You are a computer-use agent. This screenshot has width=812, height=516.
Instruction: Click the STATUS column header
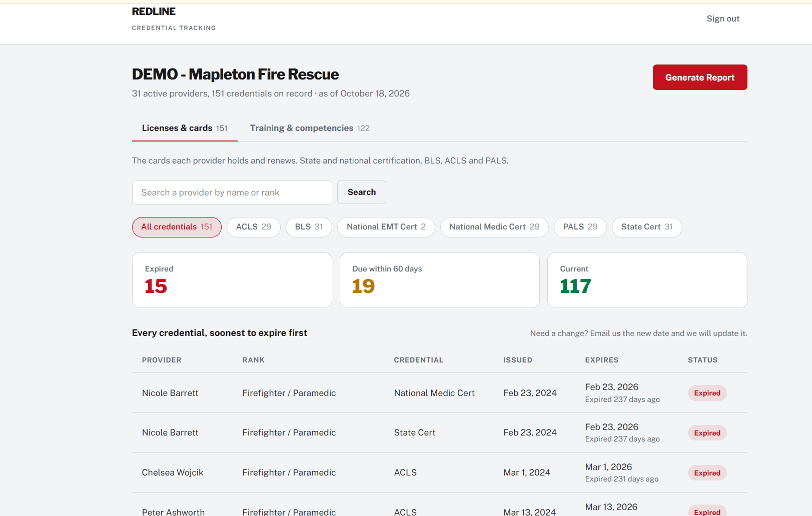click(703, 360)
